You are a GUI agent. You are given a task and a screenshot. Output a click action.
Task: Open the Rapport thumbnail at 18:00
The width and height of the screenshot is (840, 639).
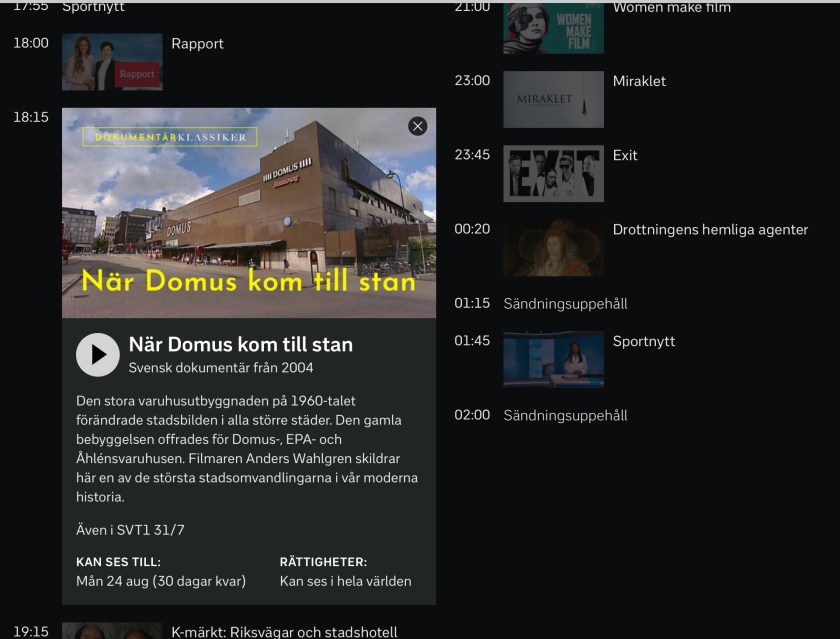[x=112, y=62]
